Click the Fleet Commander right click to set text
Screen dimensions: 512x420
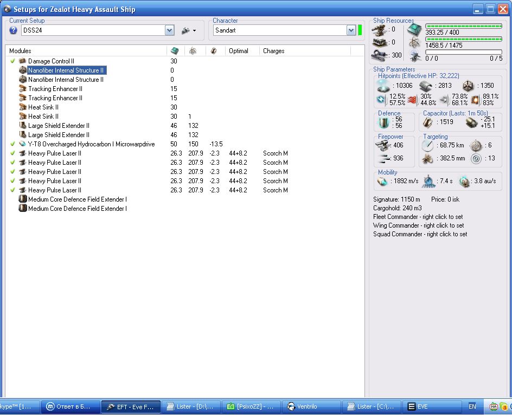418,217
